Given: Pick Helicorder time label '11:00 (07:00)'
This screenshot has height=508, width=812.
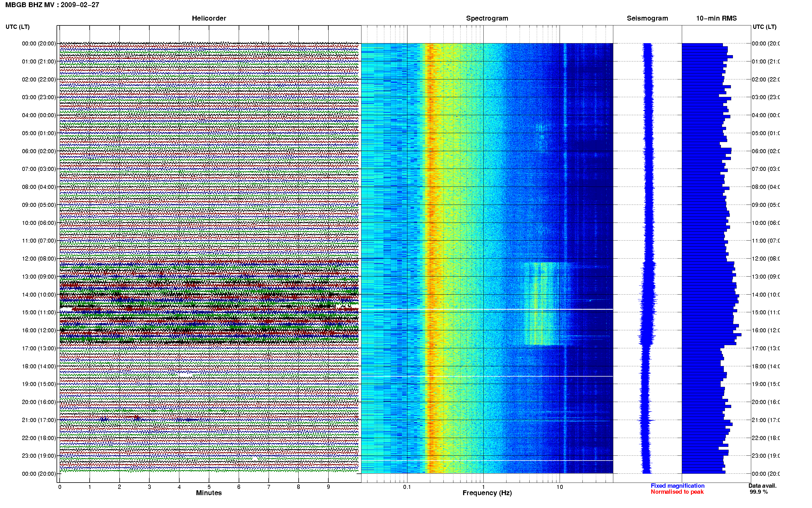Looking at the screenshot, I should click(39, 241).
